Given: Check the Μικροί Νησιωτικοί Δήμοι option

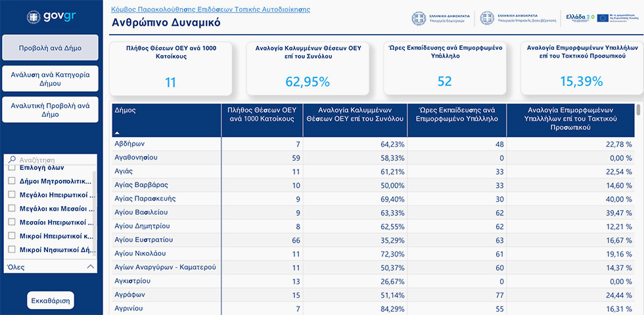Looking at the screenshot, I should point(12,249).
